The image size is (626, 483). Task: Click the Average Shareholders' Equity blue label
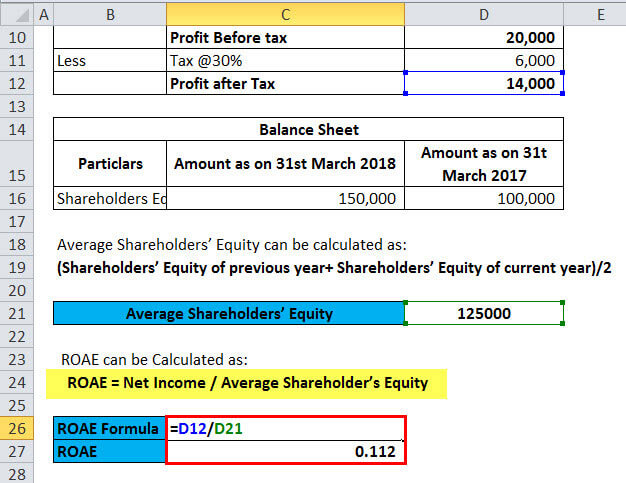(x=229, y=313)
